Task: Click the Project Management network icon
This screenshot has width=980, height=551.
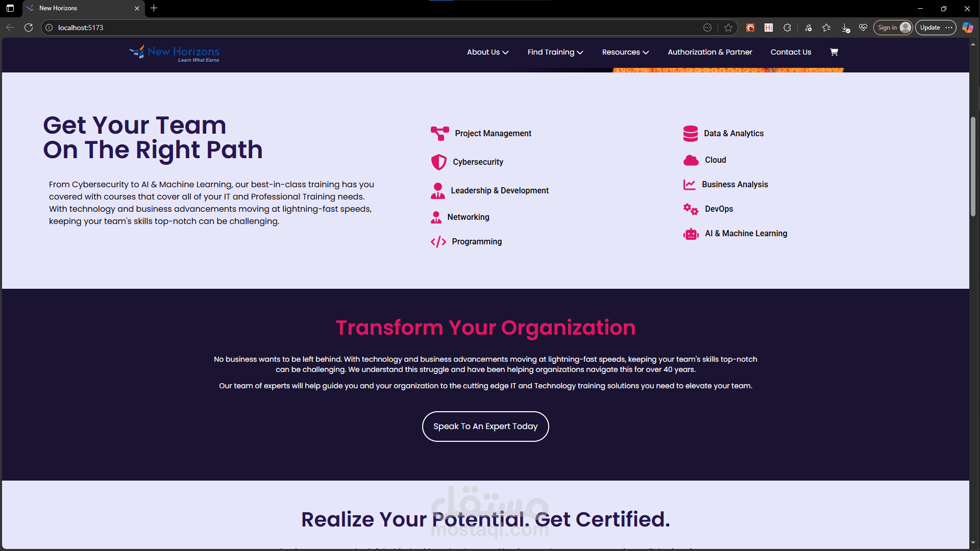Action: (439, 133)
